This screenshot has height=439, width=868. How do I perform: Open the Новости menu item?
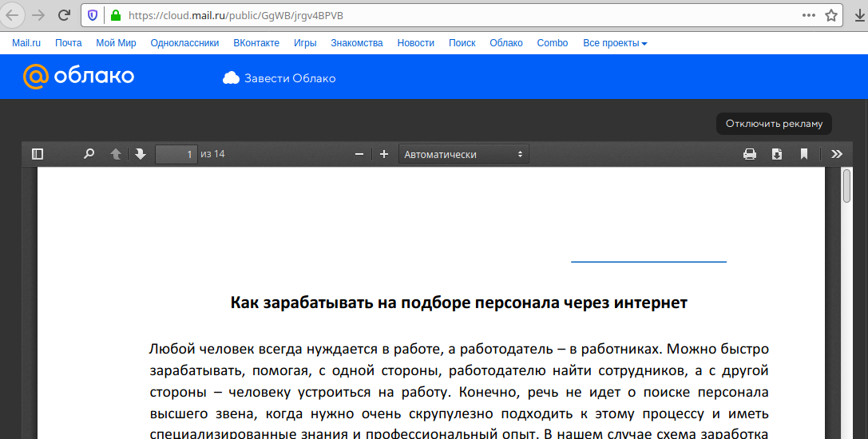[416, 43]
